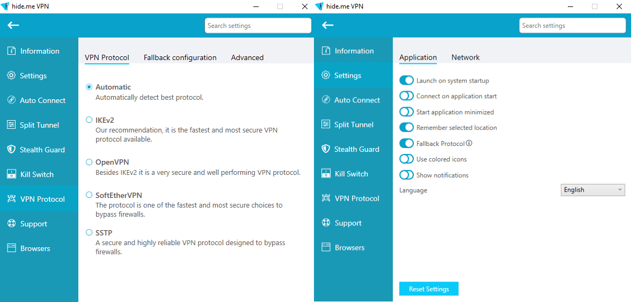Click the Reset Settings button
Image resolution: width=644 pixels, height=302 pixels.
click(429, 289)
